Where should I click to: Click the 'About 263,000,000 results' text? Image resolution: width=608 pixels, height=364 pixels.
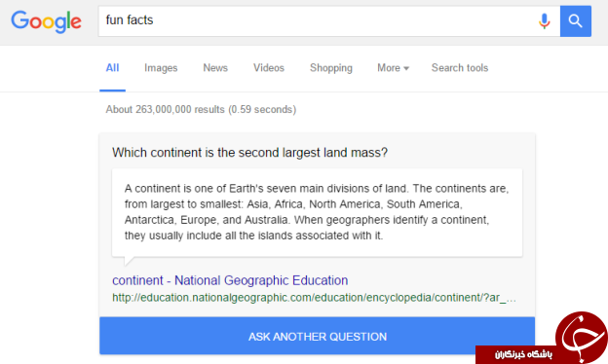[x=201, y=110]
